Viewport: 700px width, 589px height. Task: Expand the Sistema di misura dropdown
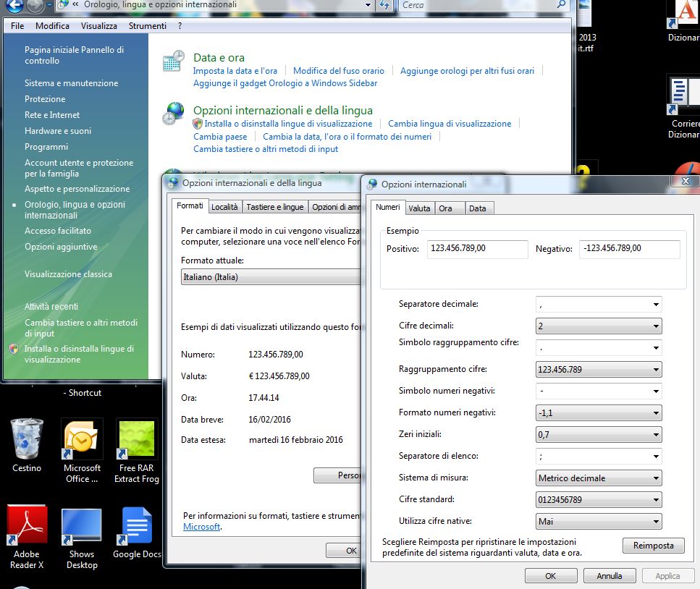click(598, 478)
